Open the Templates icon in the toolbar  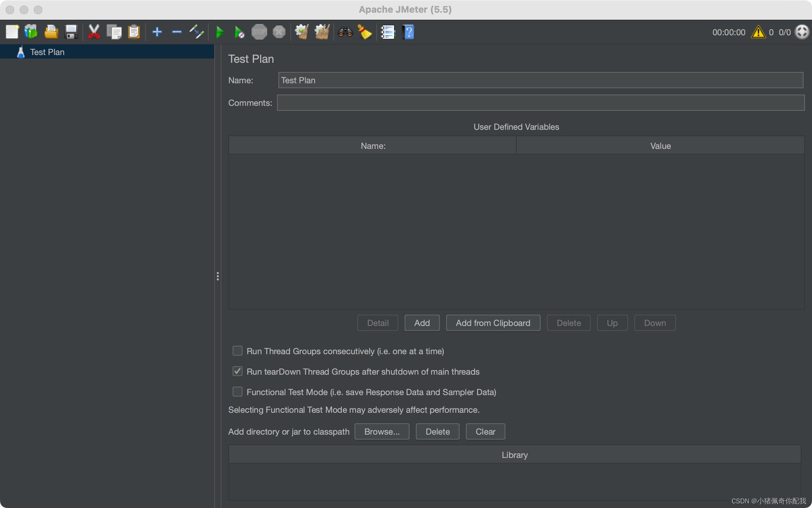coord(31,32)
